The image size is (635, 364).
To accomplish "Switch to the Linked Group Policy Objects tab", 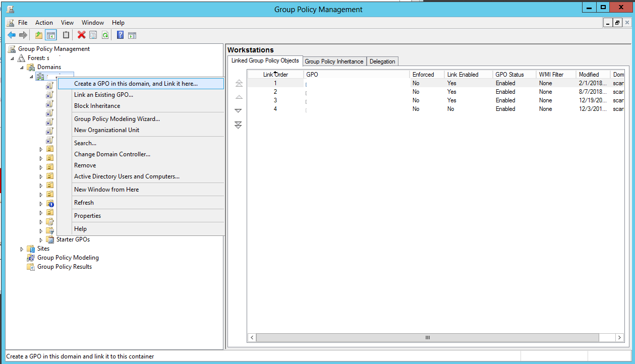I will tap(265, 60).
